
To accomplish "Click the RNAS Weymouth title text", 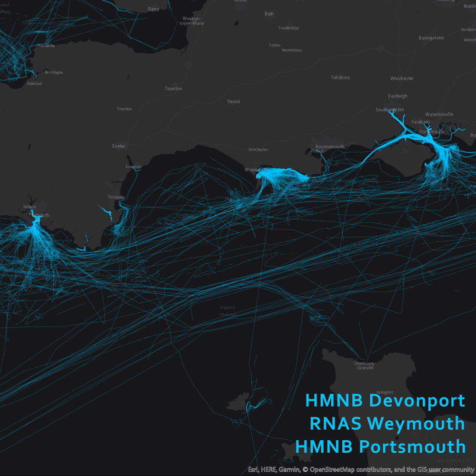I will point(387,423).
